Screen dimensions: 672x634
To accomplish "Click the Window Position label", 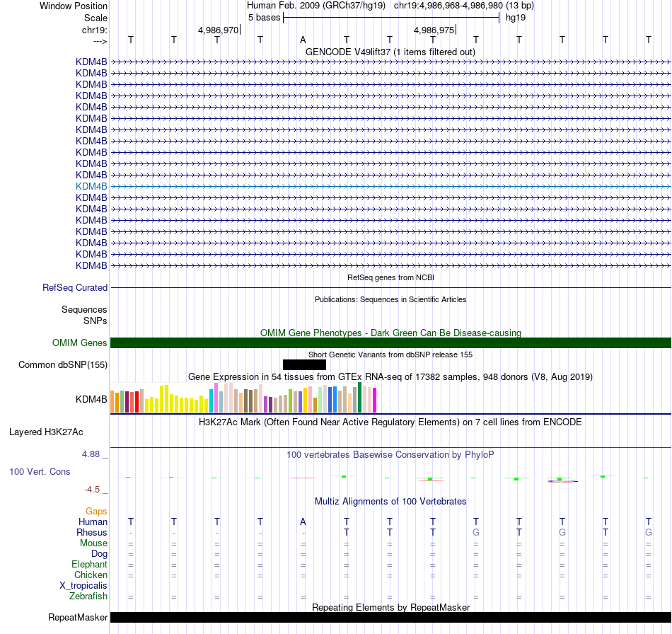I will tap(74, 6).
